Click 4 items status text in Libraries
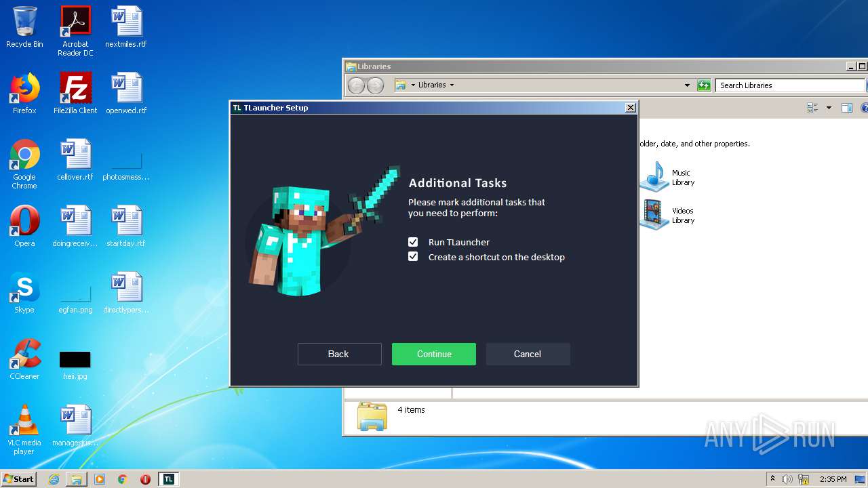The image size is (868, 488). click(411, 410)
